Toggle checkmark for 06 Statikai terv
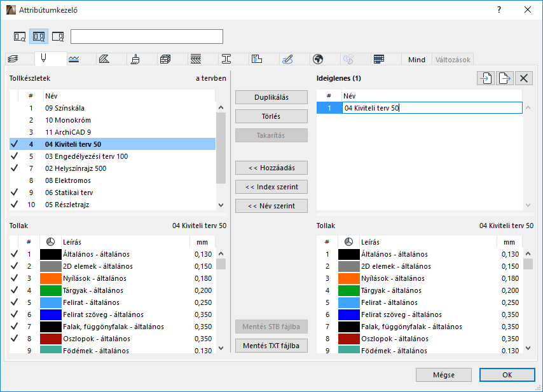This screenshot has height=392, width=543. (x=14, y=193)
